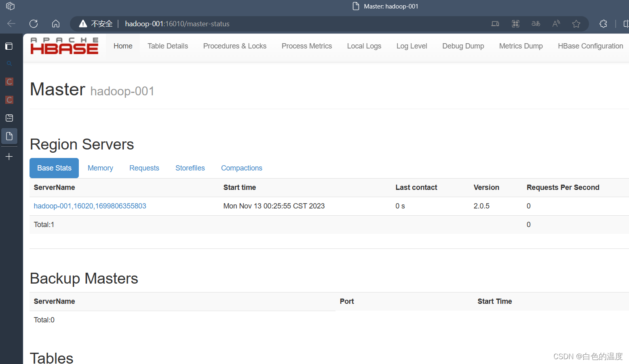The image size is (629, 364).
Task: Switch to the Memory tab
Action: pos(100,168)
